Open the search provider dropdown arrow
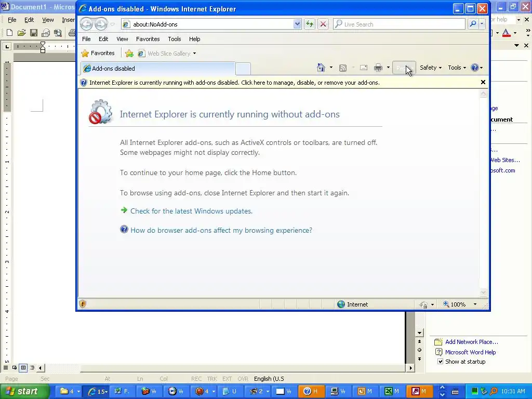This screenshot has width=532, height=399. (x=482, y=24)
